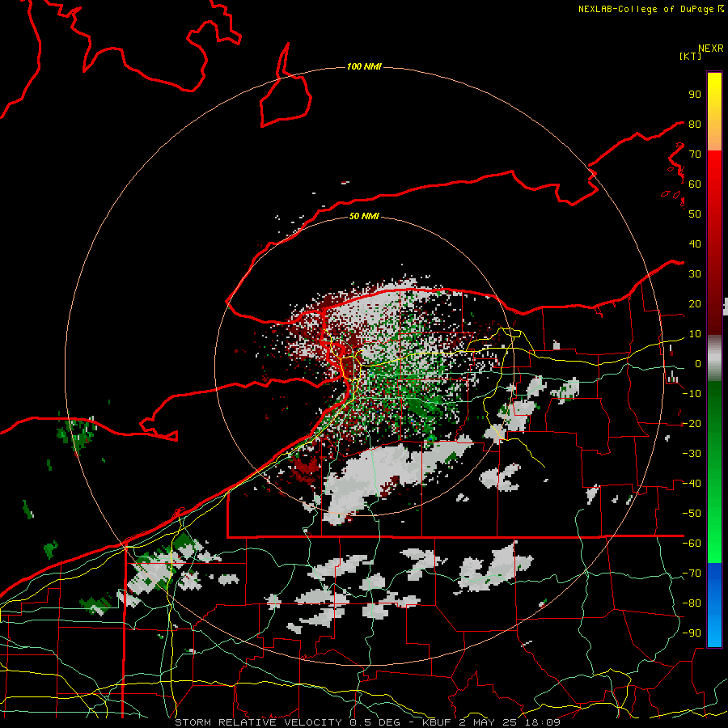Click the 0 scale value

pyautogui.click(x=698, y=364)
